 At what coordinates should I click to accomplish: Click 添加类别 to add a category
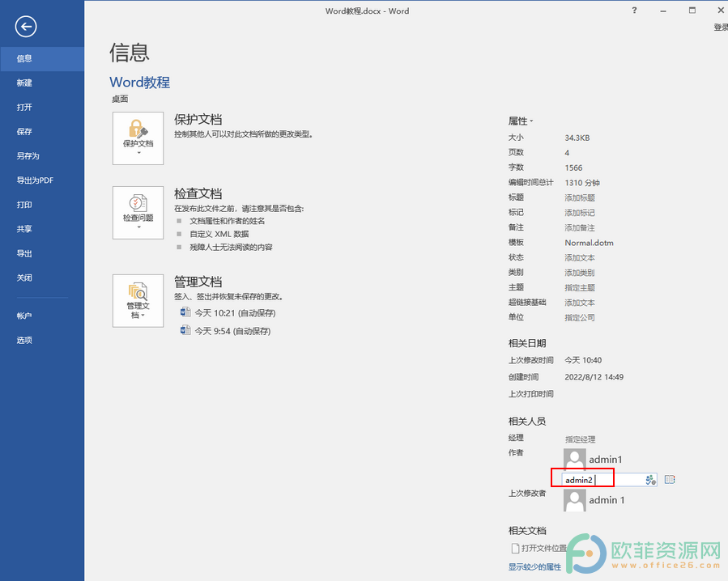click(580, 273)
